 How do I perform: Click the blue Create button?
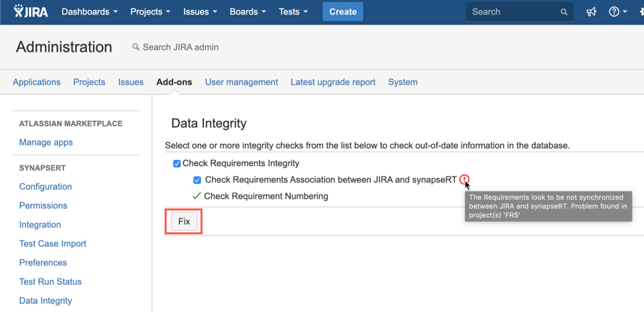tap(343, 12)
